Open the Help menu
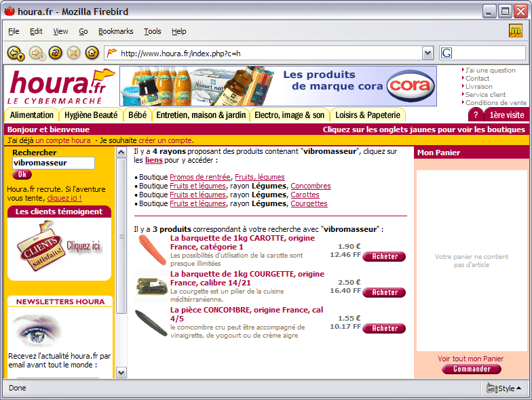Image resolution: width=532 pixels, height=400 pixels. (x=179, y=31)
